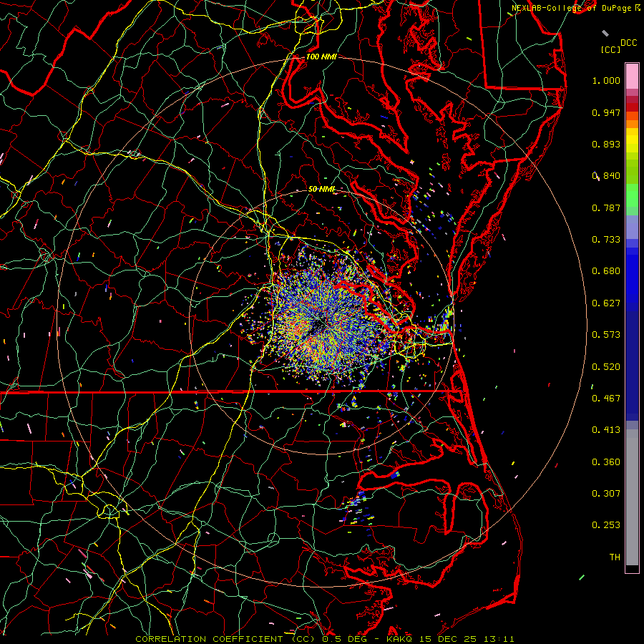Click the 0.573 legend value
This screenshot has height=644, width=644.
[x=606, y=335]
